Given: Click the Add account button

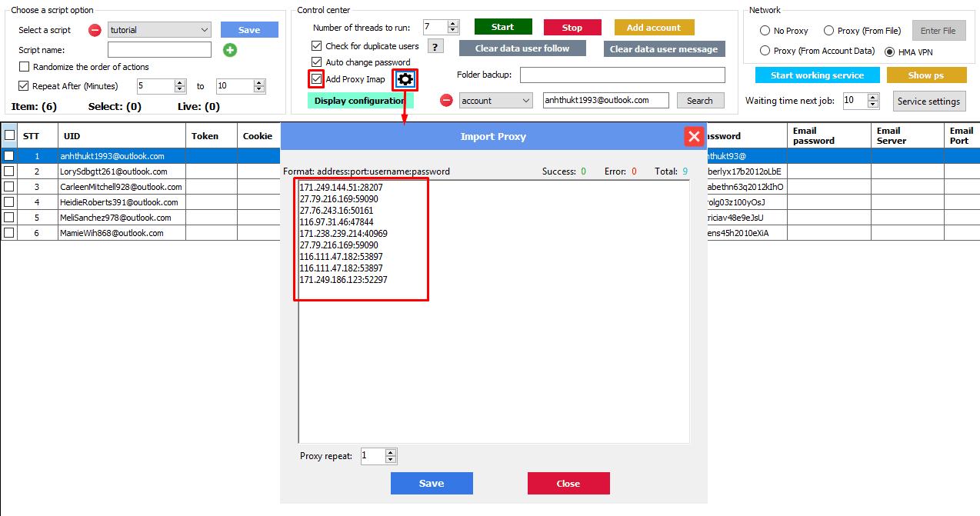Looking at the screenshot, I should (654, 28).
